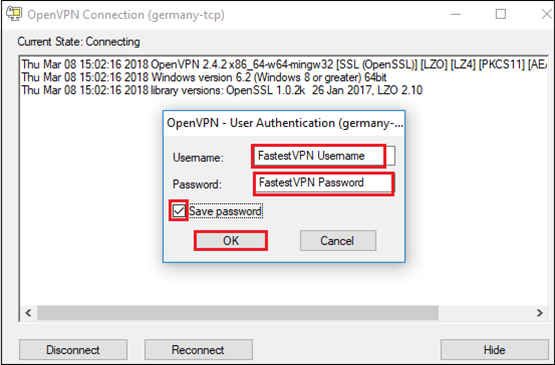The height and width of the screenshot is (365, 555).
Task: Select the library versions OpenSSL log line
Action: coord(222,90)
